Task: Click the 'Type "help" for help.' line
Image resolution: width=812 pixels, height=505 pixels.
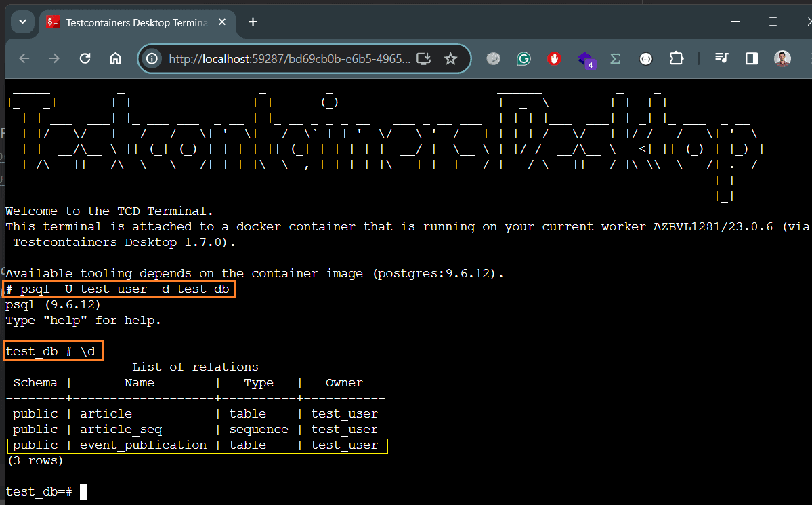Action: (83, 321)
